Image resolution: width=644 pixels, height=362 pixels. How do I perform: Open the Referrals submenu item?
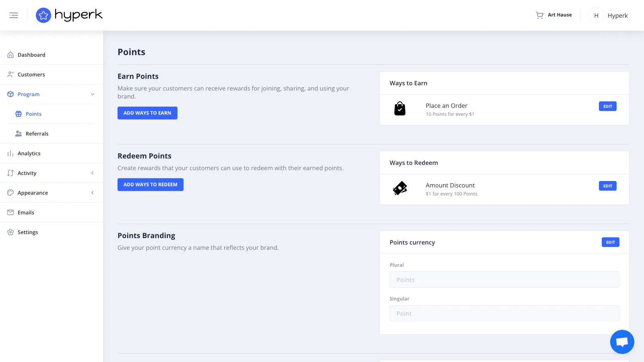[x=37, y=134]
